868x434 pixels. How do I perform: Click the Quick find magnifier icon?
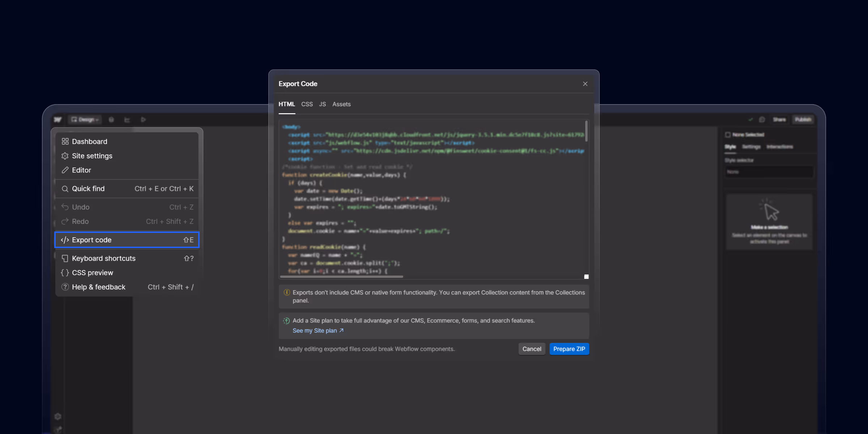(x=65, y=188)
